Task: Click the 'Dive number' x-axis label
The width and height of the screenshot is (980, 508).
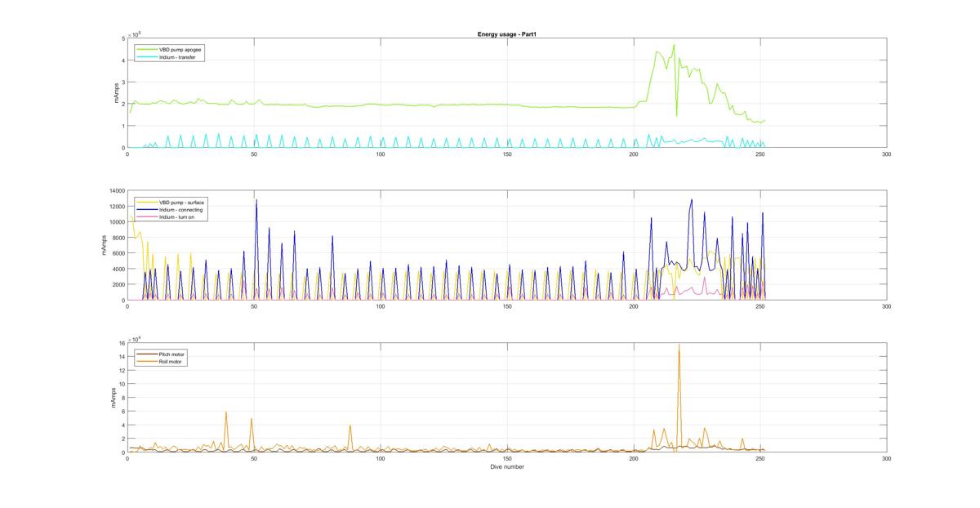Action: 507,467
